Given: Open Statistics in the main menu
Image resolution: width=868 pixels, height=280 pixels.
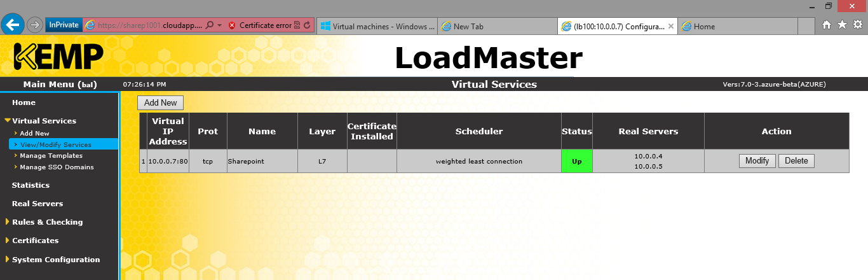Looking at the screenshot, I should 31,185.
